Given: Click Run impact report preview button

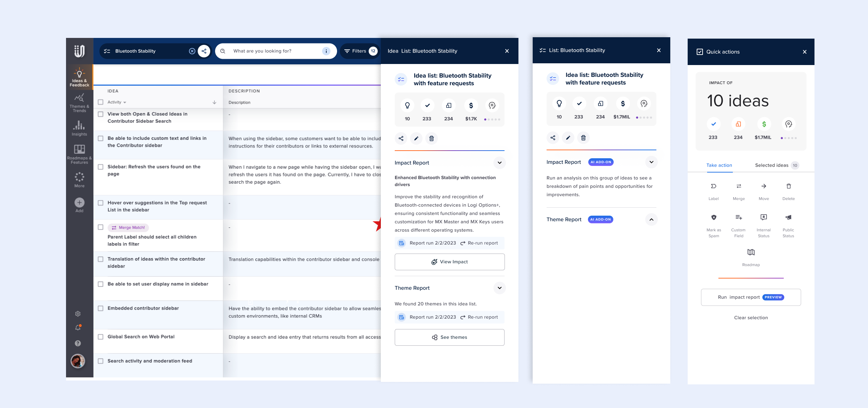Looking at the screenshot, I should click(x=751, y=297).
